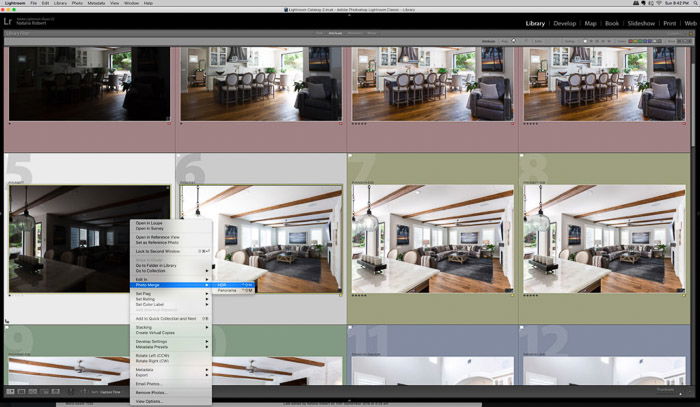The height and width of the screenshot is (407, 700).
Task: Open Compare view from bottom toolbar
Action: click(x=33, y=391)
